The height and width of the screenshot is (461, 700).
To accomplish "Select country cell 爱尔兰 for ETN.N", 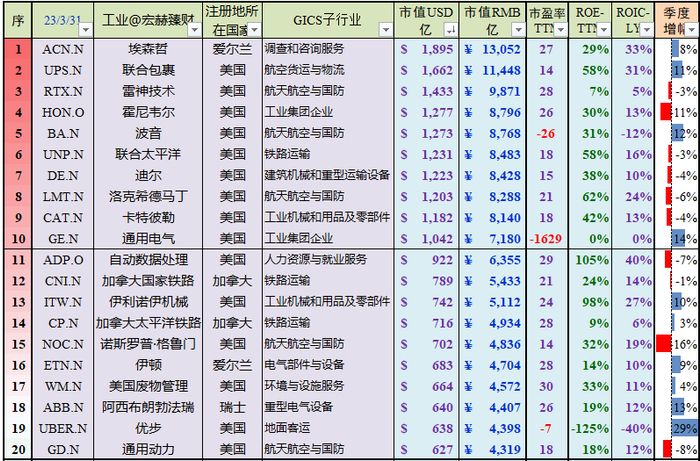I will [232, 365].
